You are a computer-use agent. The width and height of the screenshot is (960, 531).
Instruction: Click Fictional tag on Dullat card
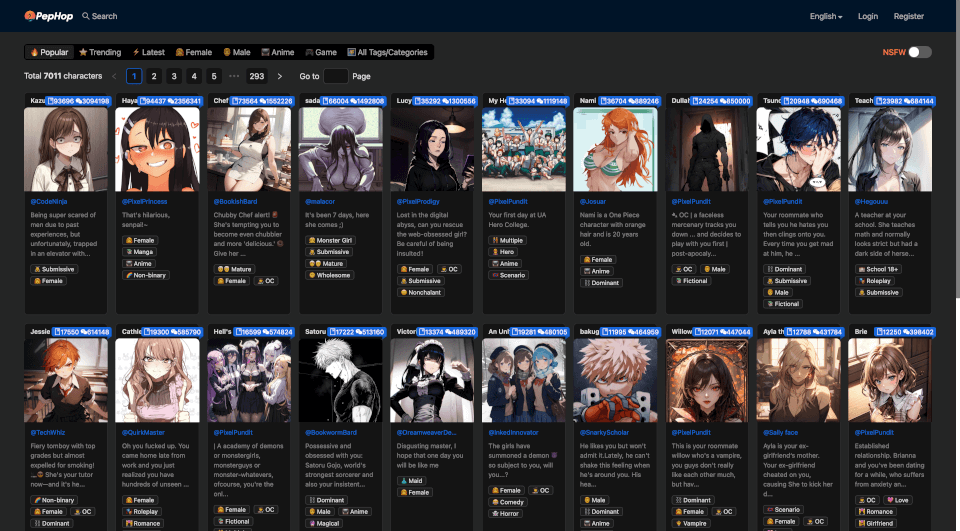(691, 281)
